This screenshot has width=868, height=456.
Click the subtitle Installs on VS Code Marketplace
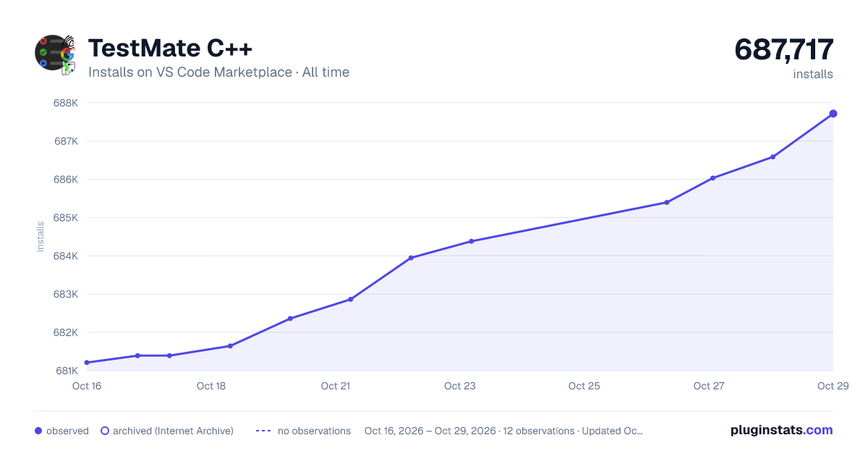click(x=190, y=72)
